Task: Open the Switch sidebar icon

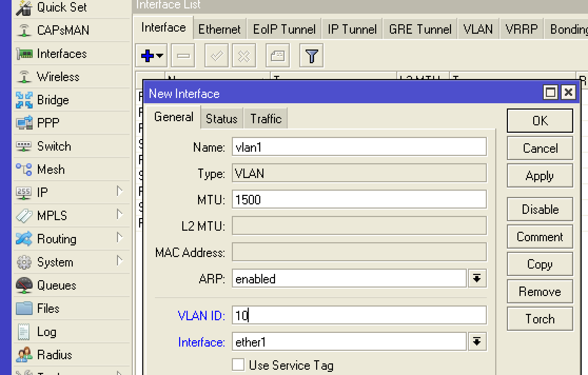Action: pyautogui.click(x=24, y=146)
